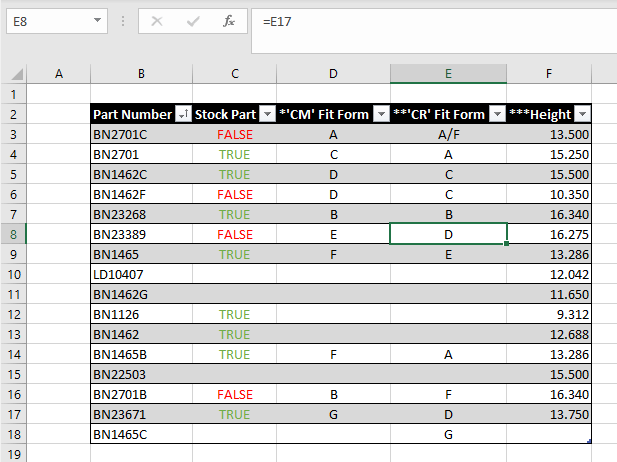Select row 10 header
This screenshot has height=462, width=617.
tap(13, 274)
